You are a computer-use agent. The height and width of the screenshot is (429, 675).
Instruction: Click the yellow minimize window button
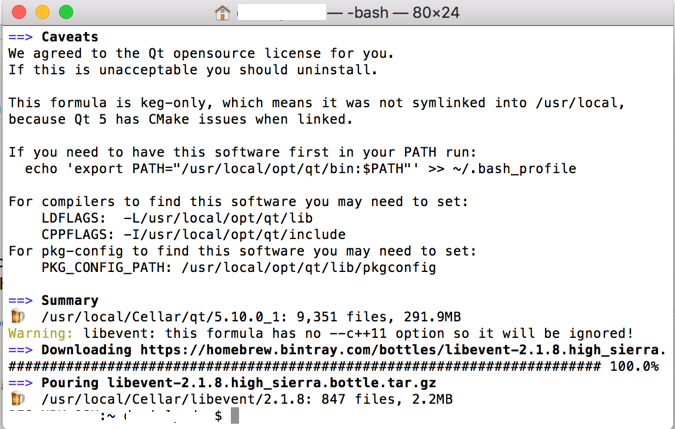[x=43, y=12]
